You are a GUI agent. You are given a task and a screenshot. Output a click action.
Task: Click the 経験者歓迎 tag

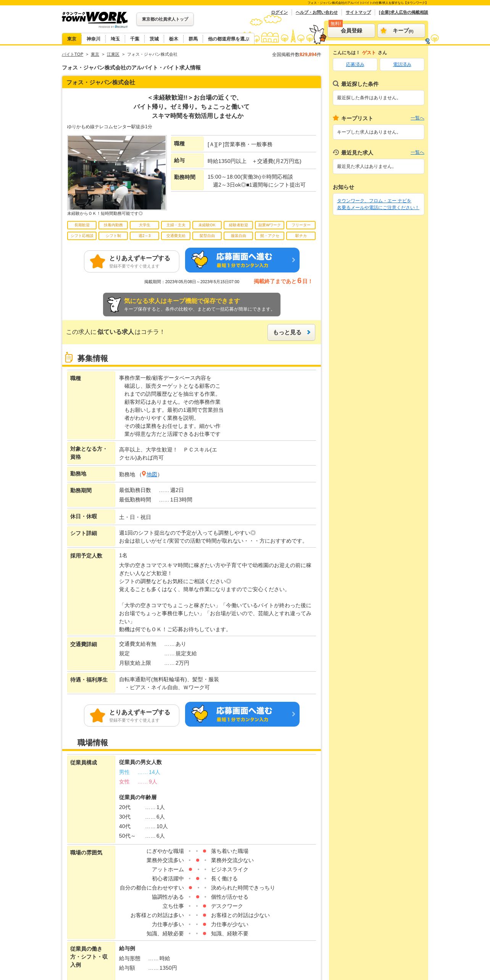click(238, 225)
